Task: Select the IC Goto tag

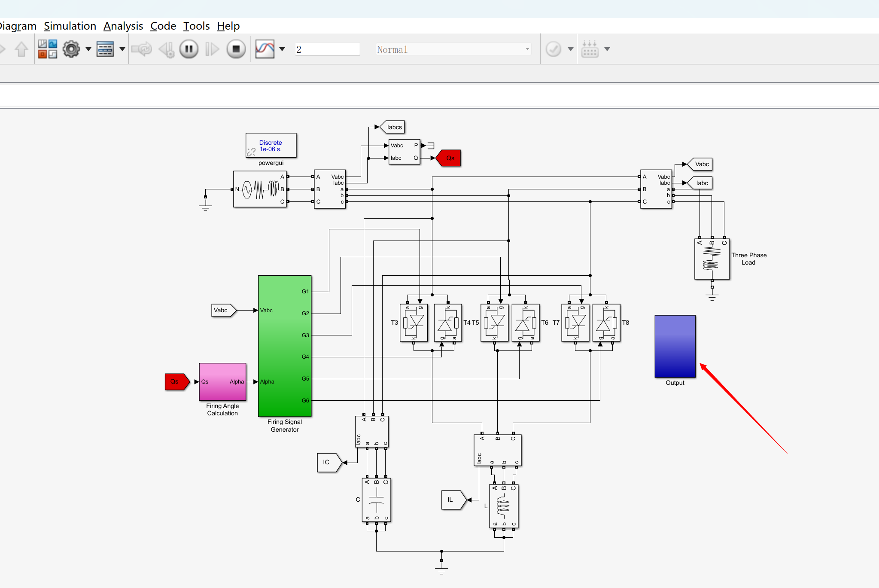Action: click(x=330, y=463)
